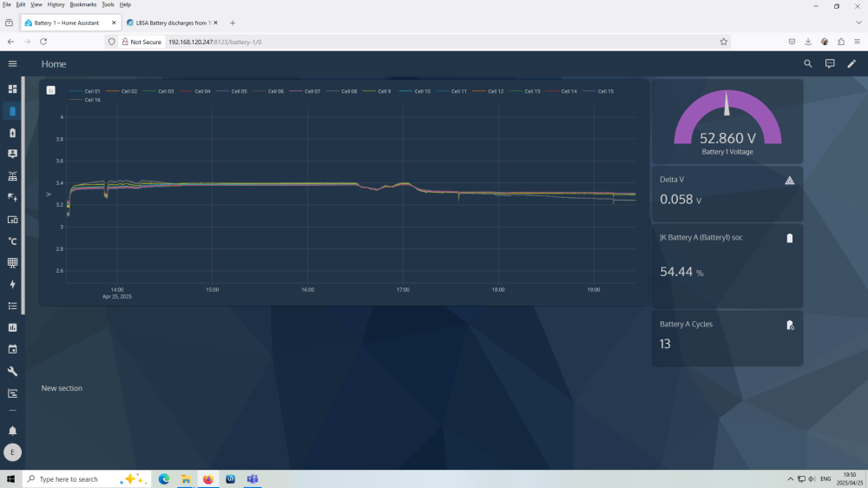
Task: Open the calendar sidebar icon
Action: click(13, 350)
